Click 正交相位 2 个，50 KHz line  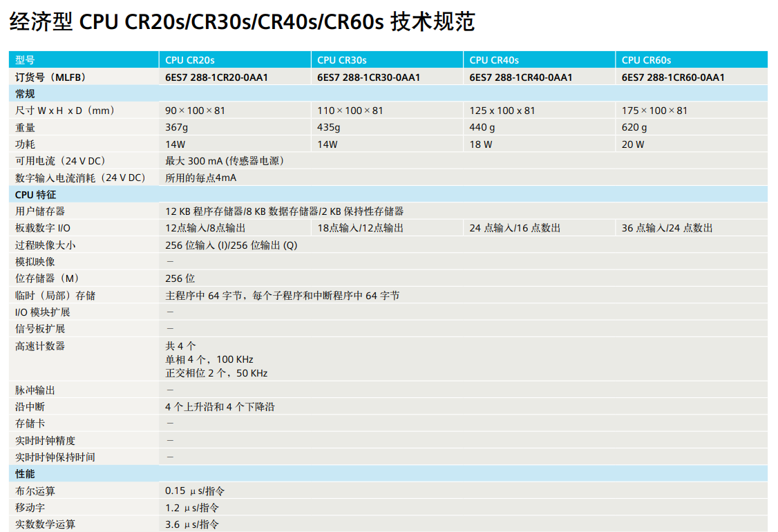(216, 373)
